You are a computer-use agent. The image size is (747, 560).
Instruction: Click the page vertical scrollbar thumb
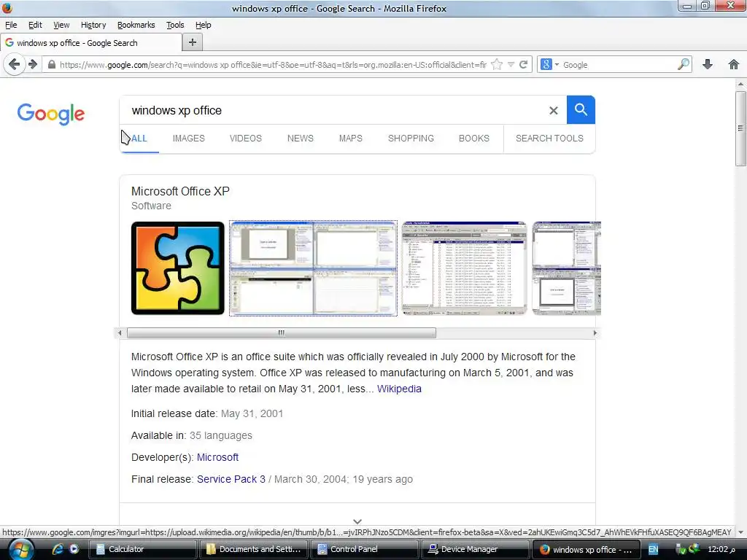click(740, 128)
